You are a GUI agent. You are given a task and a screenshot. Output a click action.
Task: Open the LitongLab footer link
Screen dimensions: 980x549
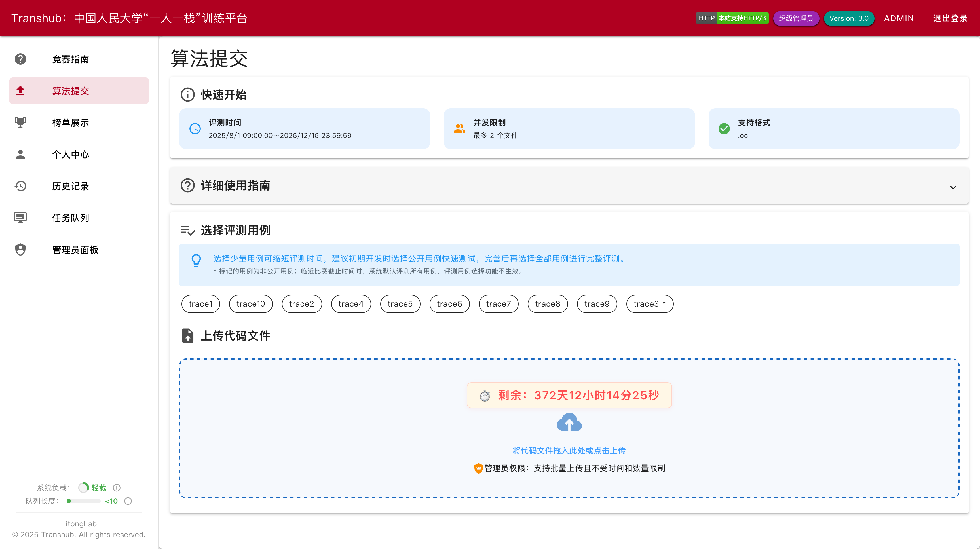click(79, 523)
